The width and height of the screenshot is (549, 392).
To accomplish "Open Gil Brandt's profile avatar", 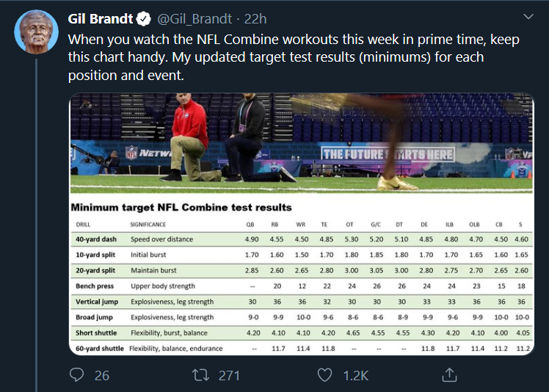I will (x=37, y=32).
